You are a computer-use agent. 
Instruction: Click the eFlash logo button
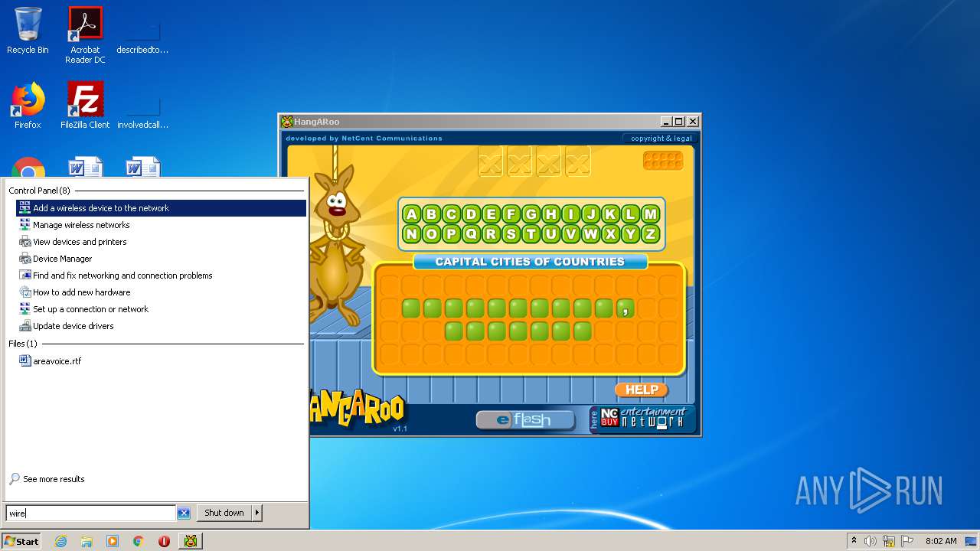525,419
